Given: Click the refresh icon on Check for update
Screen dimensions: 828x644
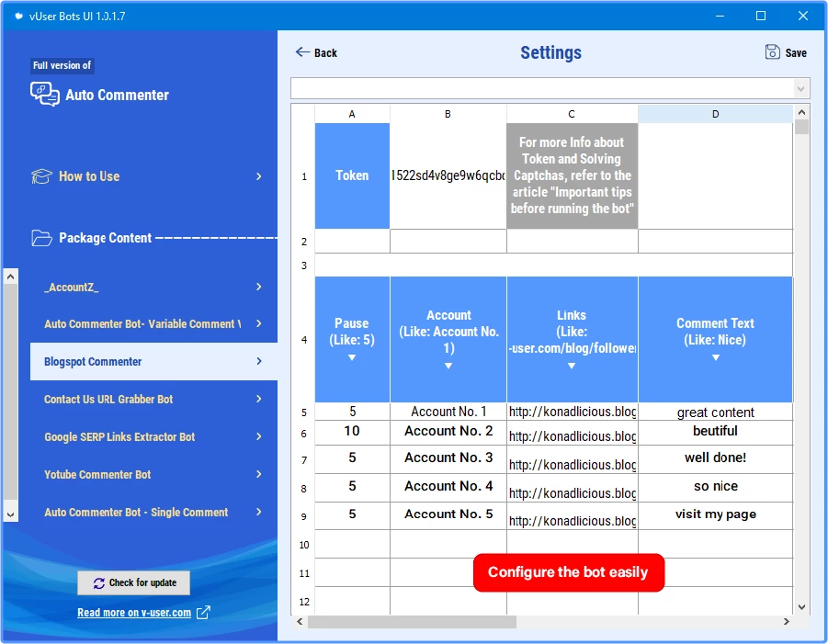Looking at the screenshot, I should (x=98, y=582).
